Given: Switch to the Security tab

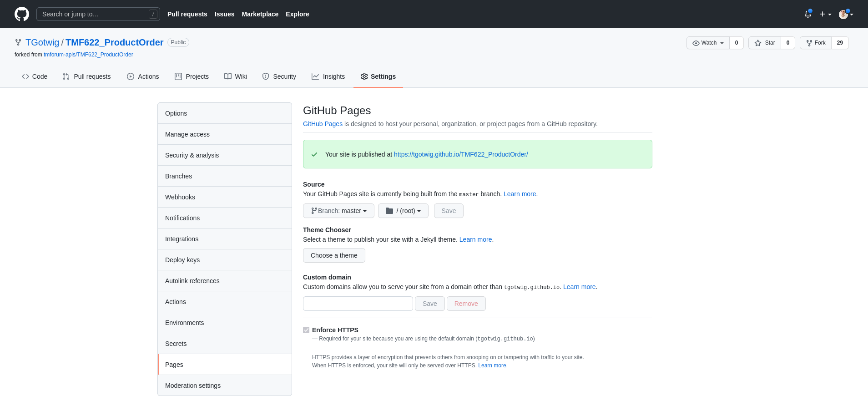Looking at the screenshot, I should coord(279,76).
